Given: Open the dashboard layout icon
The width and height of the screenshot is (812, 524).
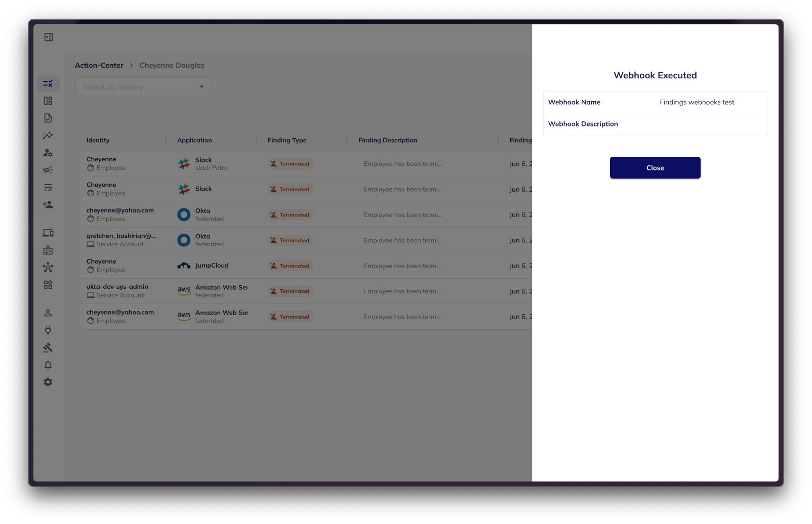Looking at the screenshot, I should (x=48, y=101).
